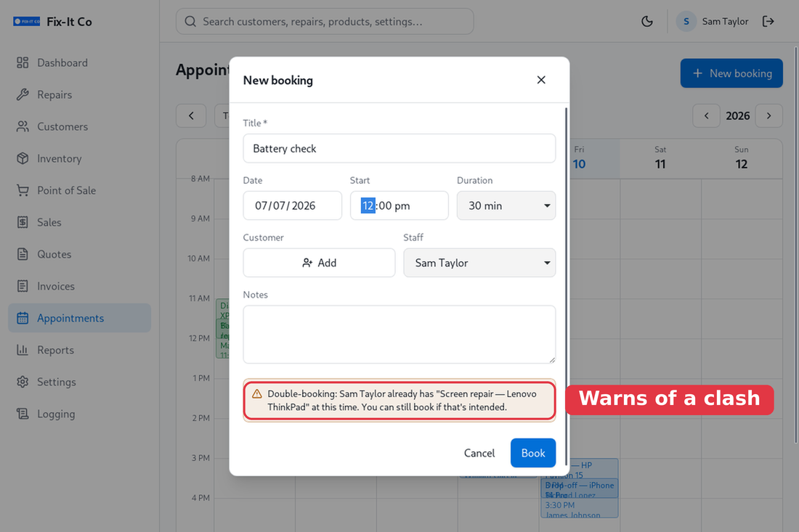Image resolution: width=799 pixels, height=532 pixels.
Task: Open the Customers section
Action: [x=79, y=126]
